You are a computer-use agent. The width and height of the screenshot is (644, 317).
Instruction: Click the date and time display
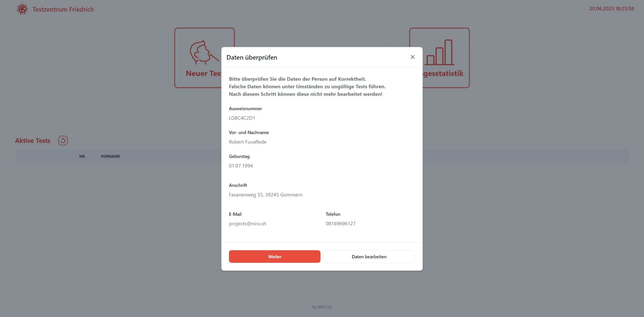[611, 9]
